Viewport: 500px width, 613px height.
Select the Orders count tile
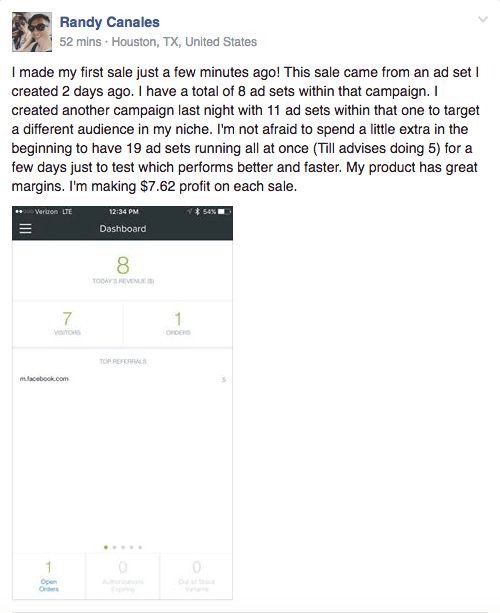coord(178,323)
